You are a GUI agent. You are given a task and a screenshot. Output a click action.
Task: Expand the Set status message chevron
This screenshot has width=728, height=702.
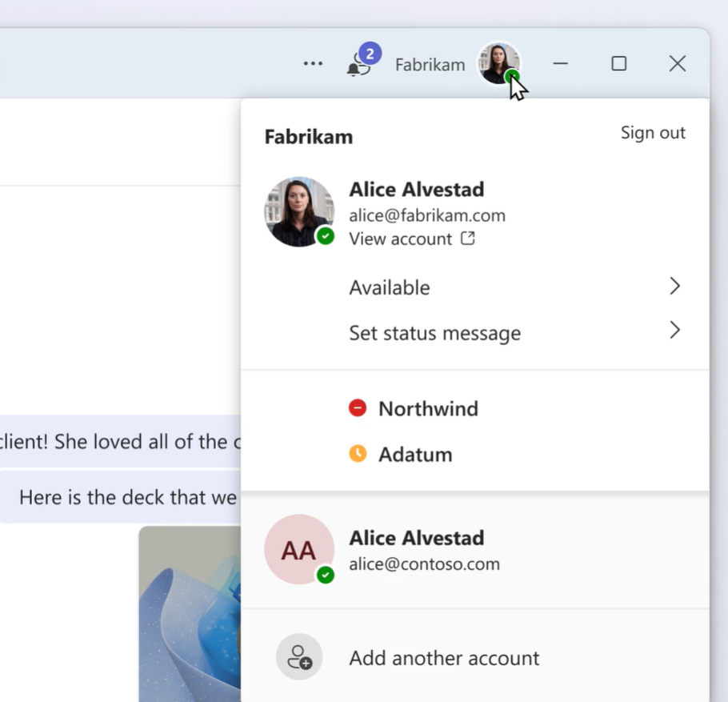tap(674, 331)
